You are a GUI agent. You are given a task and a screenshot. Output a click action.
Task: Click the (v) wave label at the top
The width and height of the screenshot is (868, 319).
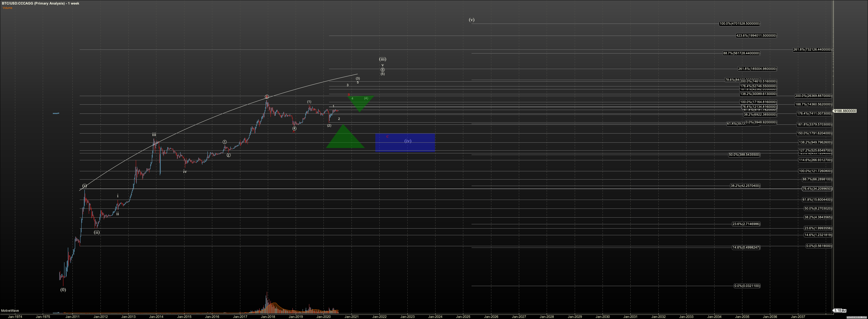(x=472, y=20)
